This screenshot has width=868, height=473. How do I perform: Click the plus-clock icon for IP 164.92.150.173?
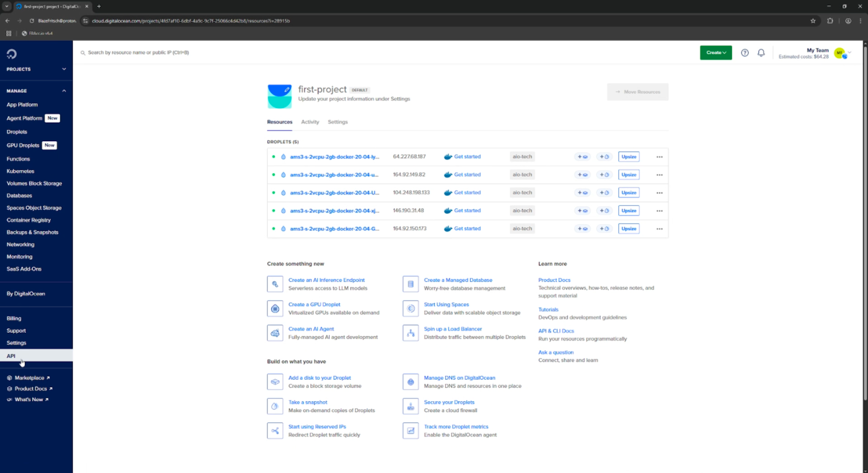604,229
